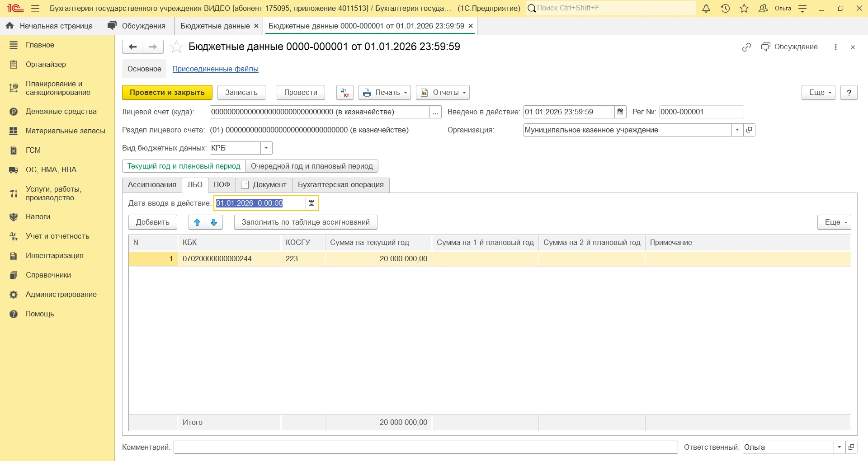Open Инвентаризация section
868x461 pixels.
(x=57, y=256)
